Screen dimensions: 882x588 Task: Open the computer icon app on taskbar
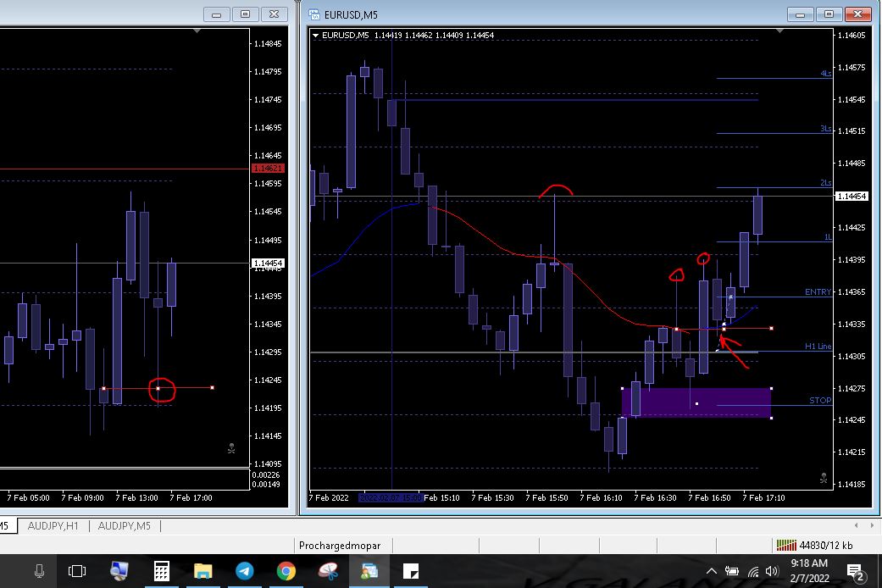click(x=119, y=571)
